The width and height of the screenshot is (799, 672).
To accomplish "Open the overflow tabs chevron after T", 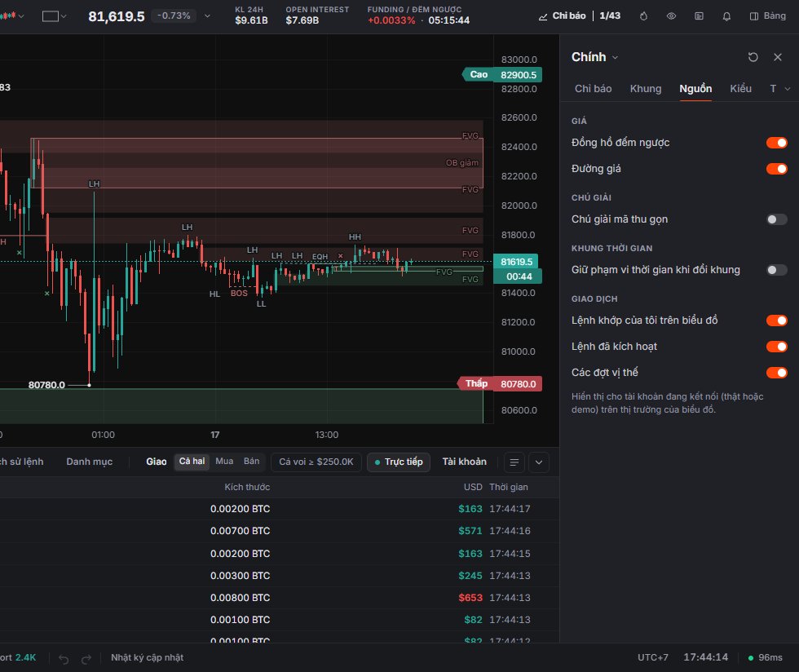I will pos(788,89).
